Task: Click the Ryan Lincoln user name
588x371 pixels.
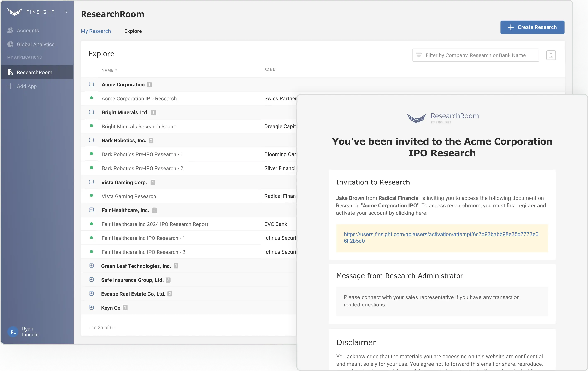Action: [x=30, y=332]
